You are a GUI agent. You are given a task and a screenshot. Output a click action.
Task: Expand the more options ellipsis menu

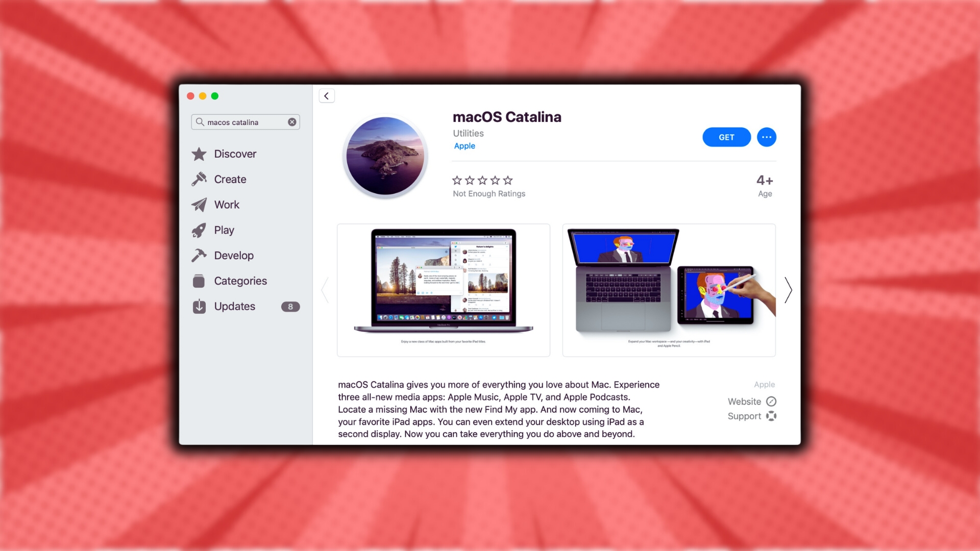[x=766, y=137]
